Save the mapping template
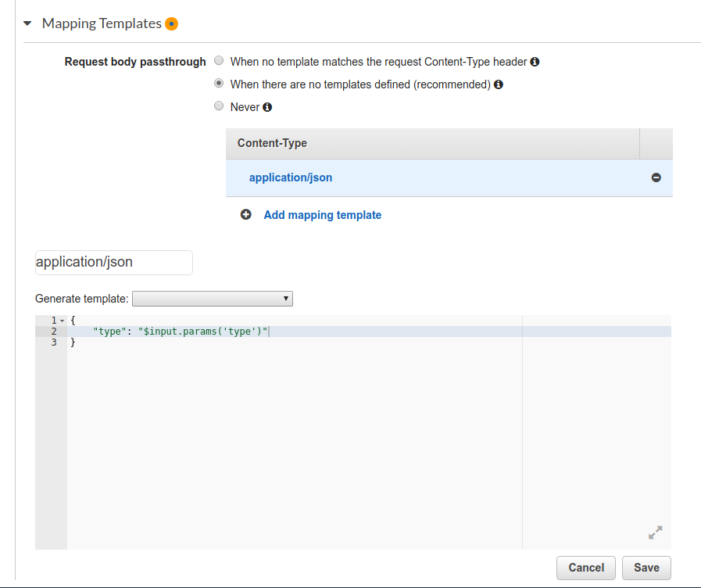The image size is (701, 588). click(646, 568)
